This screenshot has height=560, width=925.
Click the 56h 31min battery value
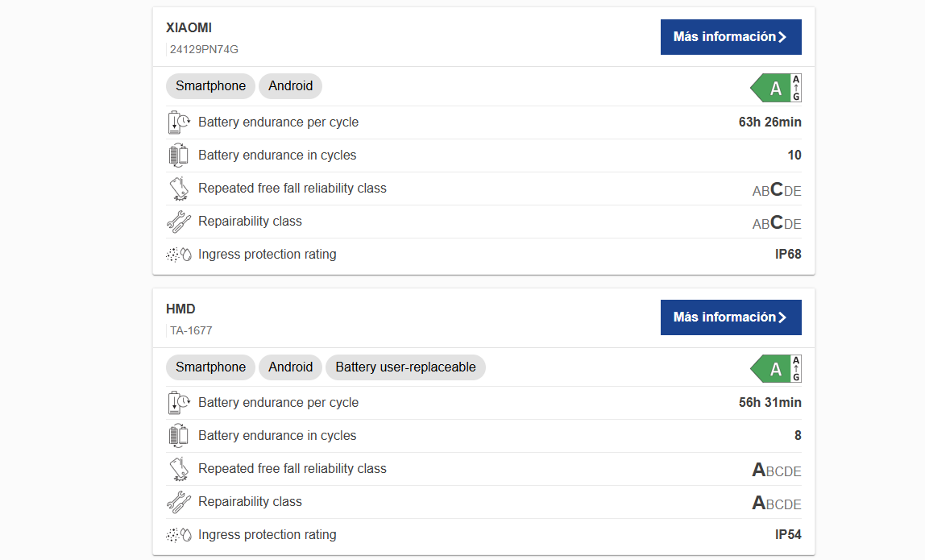click(769, 402)
